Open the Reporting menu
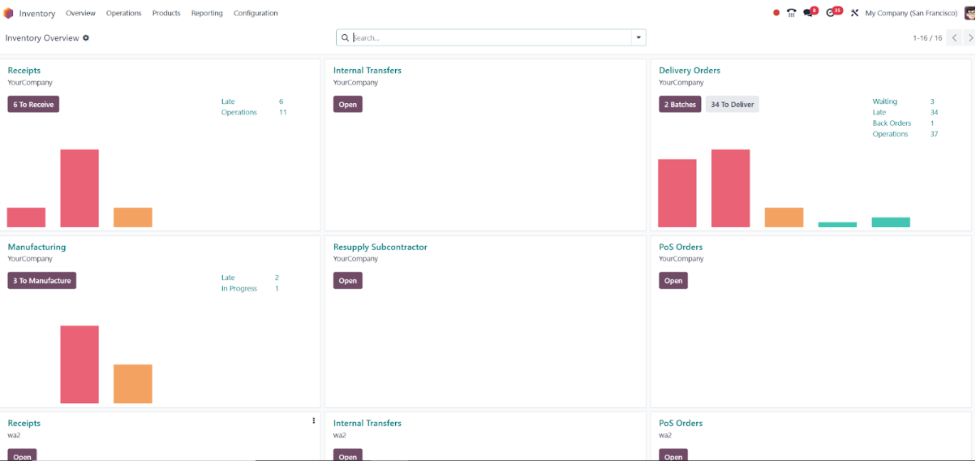 click(207, 13)
